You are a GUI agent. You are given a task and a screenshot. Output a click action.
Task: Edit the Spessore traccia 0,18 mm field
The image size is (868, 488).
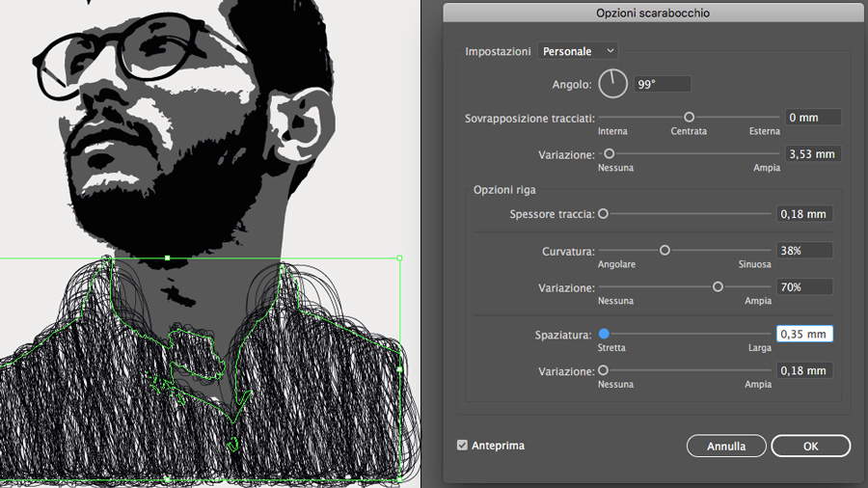pos(804,213)
